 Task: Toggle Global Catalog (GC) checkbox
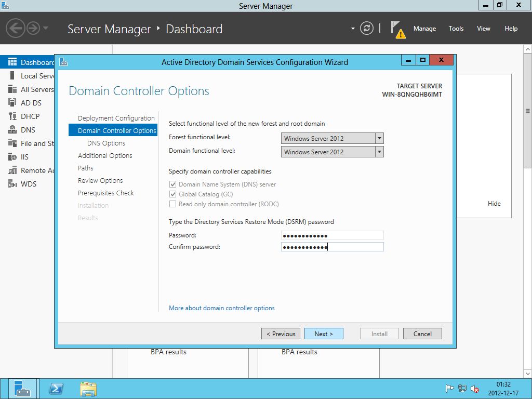point(172,194)
